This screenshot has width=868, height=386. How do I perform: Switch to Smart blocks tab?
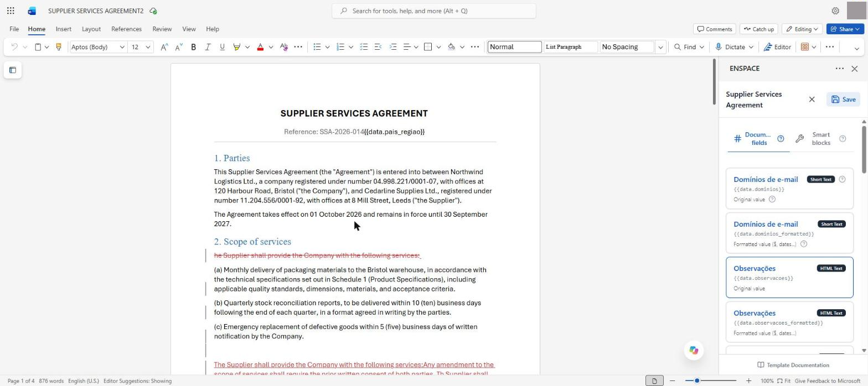click(x=821, y=139)
